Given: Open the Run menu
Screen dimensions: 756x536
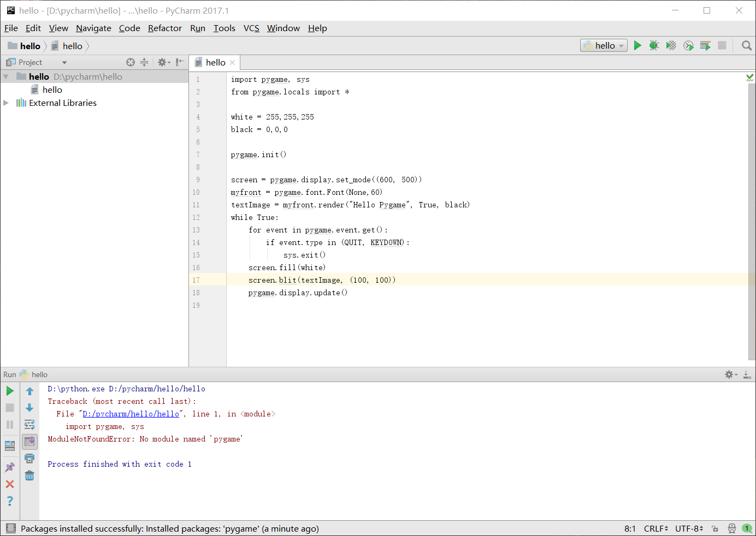Looking at the screenshot, I should pos(198,28).
